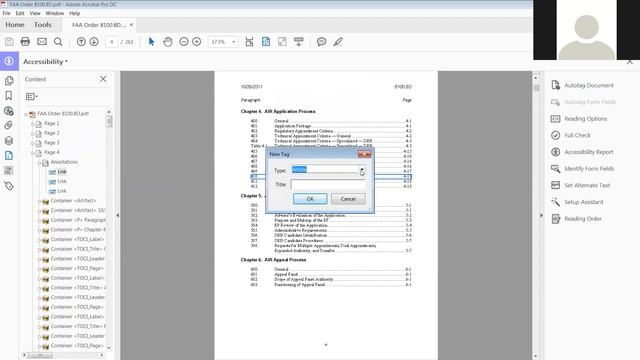Activate the Selection arrow tool
The image size is (640, 360).
pyautogui.click(x=151, y=42)
